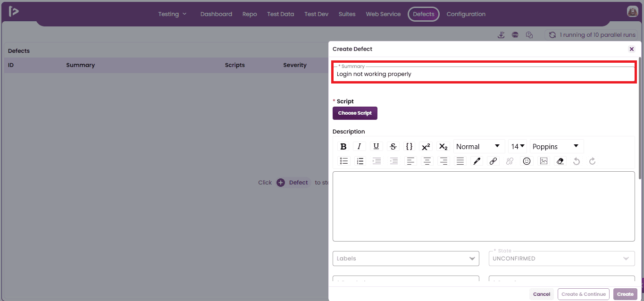Screen dimensions: 644x301
Task: Click inside the Description text area
Action: (484, 207)
